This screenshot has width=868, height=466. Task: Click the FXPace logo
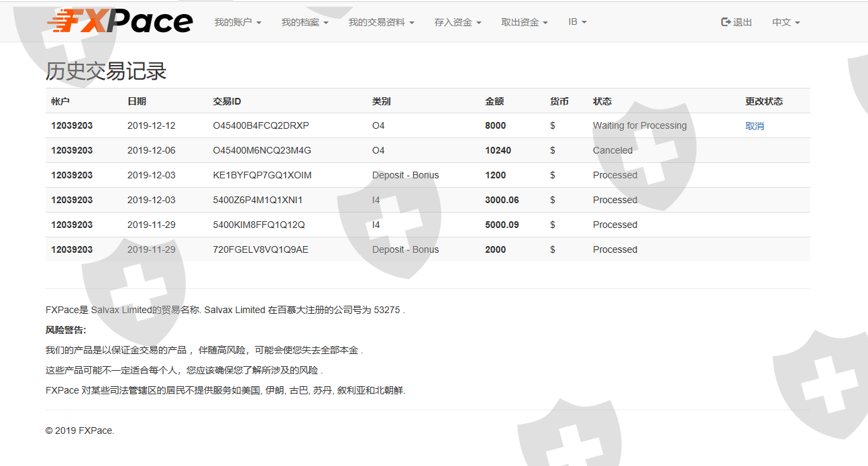[x=119, y=21]
